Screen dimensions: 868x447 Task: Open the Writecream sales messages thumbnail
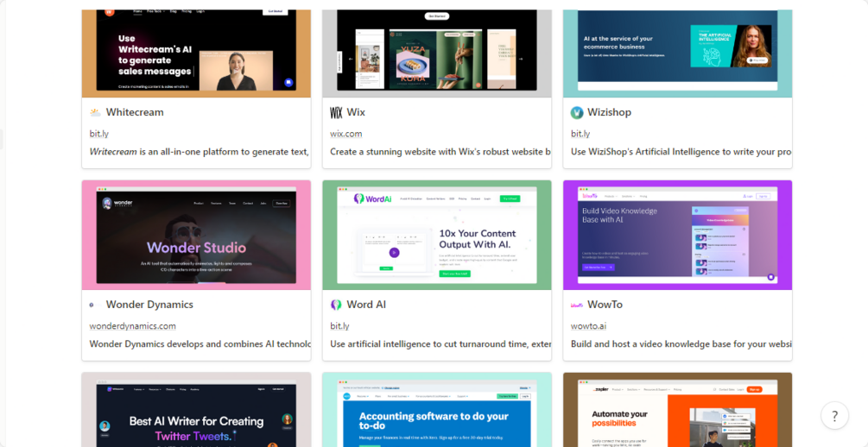coord(197,54)
